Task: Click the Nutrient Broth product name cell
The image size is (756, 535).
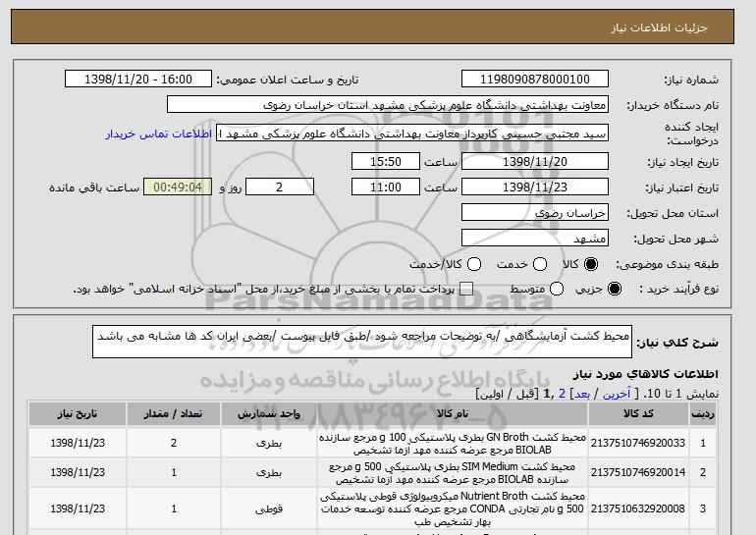Action: tap(453, 508)
